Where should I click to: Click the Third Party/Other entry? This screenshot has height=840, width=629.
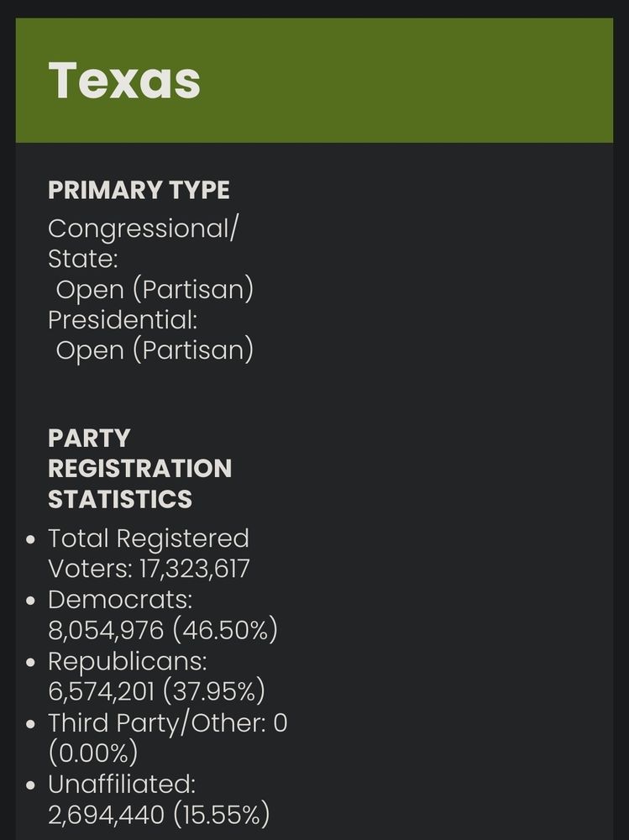[x=168, y=738]
